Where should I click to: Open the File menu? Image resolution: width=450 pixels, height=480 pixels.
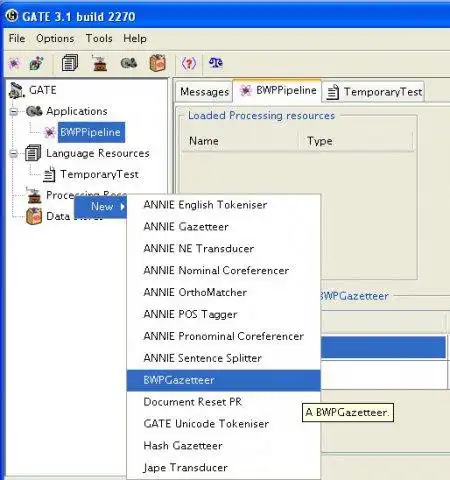17,38
